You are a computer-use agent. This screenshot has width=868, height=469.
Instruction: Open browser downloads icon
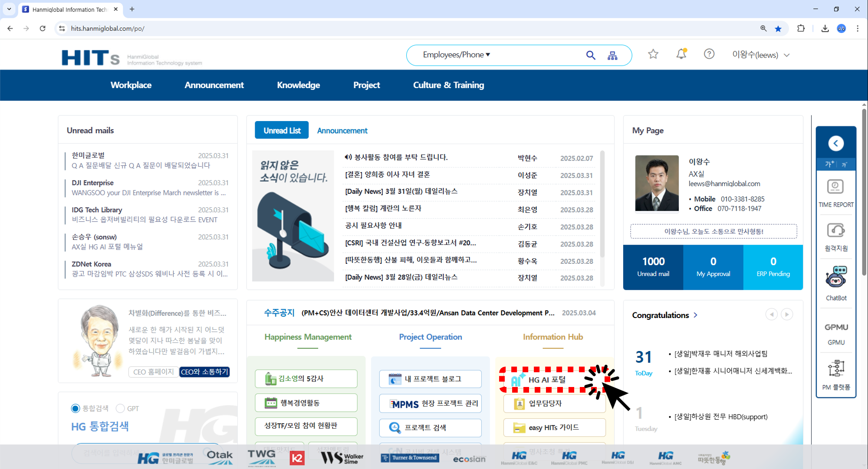click(825, 29)
